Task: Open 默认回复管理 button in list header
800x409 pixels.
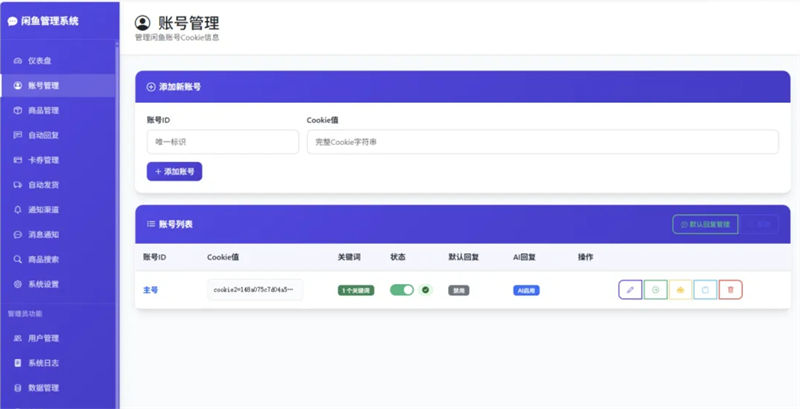Action: 705,224
